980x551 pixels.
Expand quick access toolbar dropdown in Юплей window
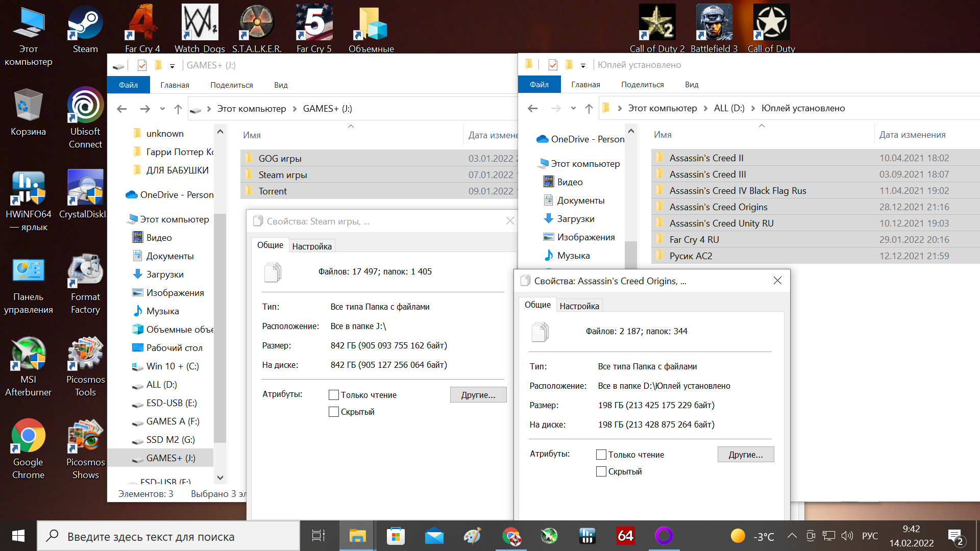pos(583,65)
